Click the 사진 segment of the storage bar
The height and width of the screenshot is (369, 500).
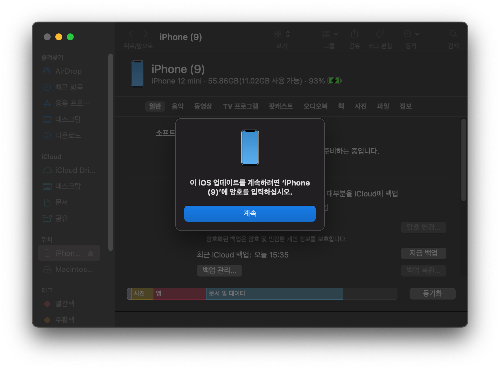[x=142, y=294]
